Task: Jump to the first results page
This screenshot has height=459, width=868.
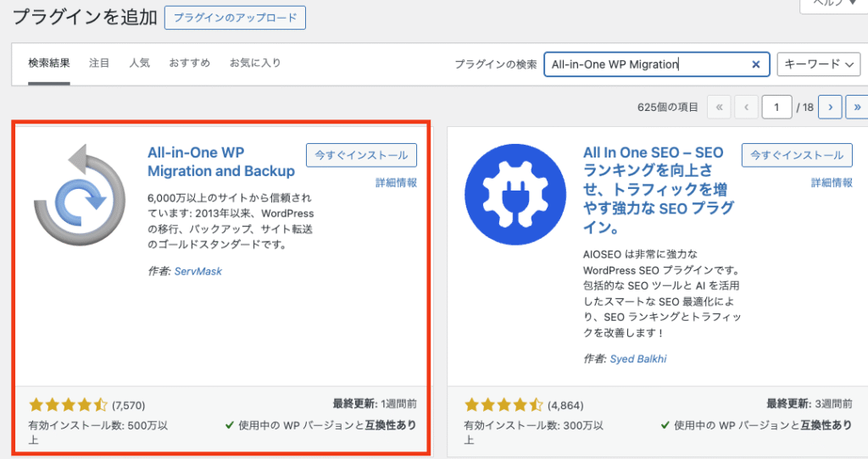Action: click(x=719, y=108)
